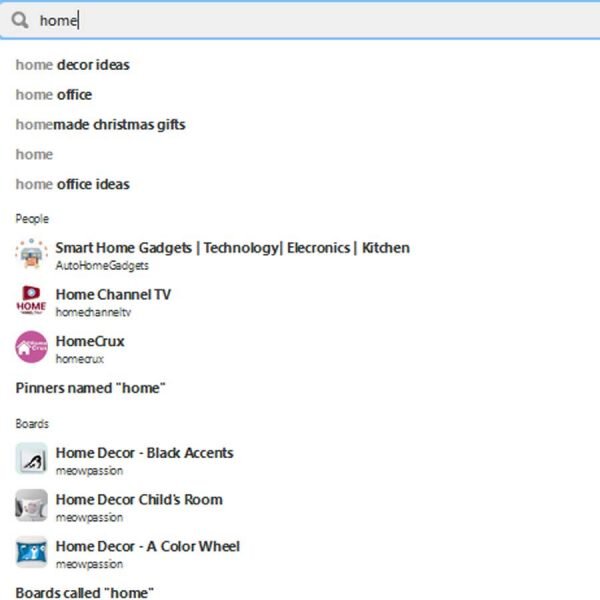Open the "Home Channel TV" profile name

pos(113,295)
